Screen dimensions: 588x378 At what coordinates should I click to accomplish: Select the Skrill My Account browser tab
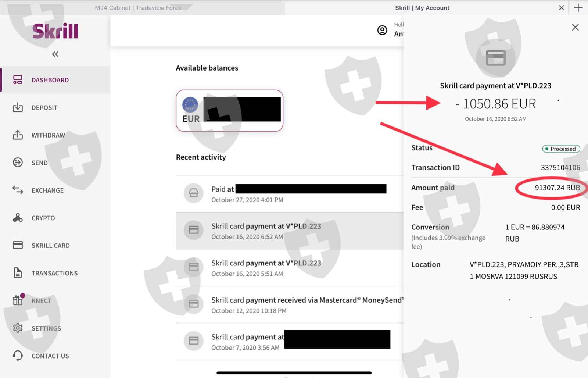coord(422,8)
